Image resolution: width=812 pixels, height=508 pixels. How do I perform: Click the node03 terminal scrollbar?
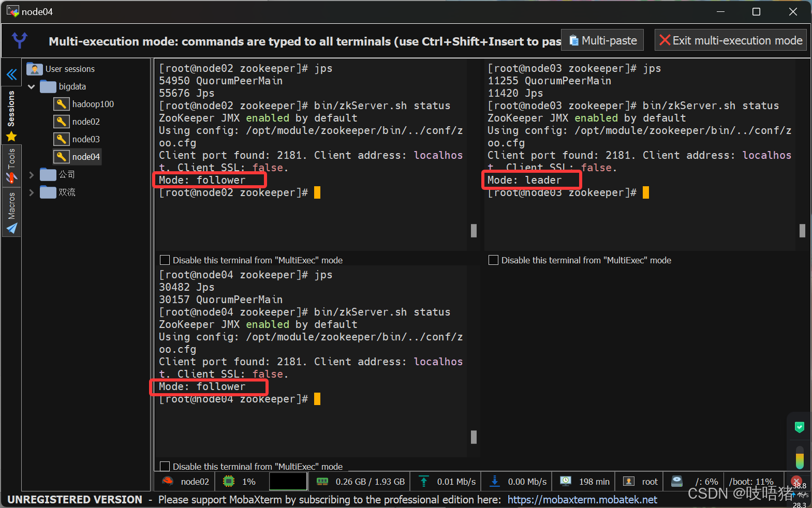802,231
